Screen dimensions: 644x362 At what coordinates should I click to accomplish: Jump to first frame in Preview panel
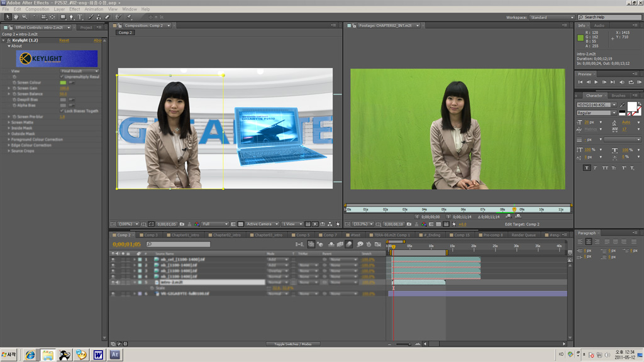pos(580,82)
